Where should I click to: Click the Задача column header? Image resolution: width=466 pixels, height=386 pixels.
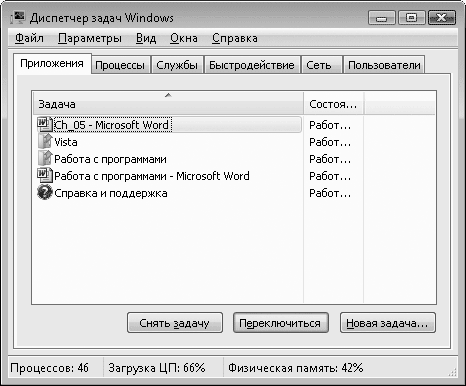[x=168, y=104]
